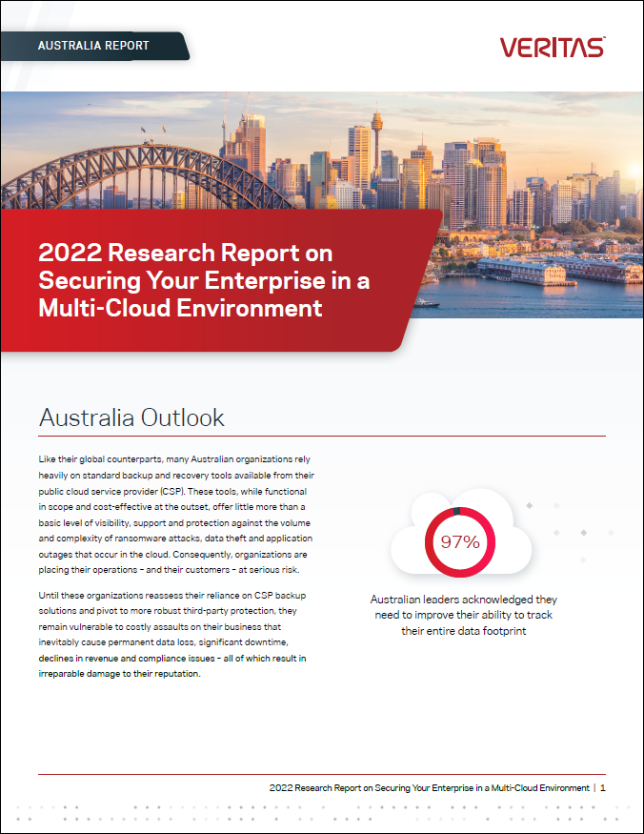The width and height of the screenshot is (644, 834).
Task: Click page number 1 in footer
Action: point(603,788)
